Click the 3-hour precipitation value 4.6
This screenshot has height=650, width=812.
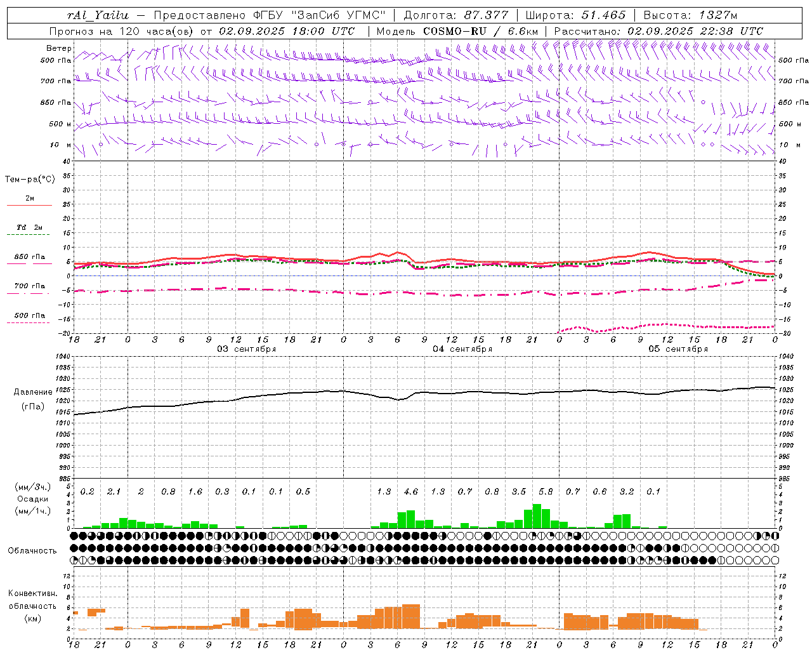click(x=411, y=492)
